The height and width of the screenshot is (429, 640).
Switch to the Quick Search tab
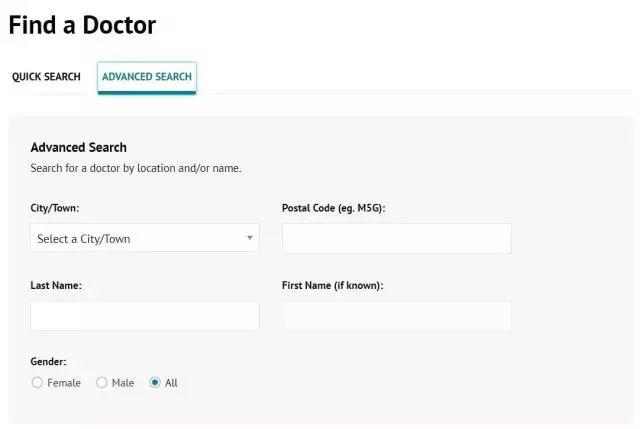click(x=46, y=77)
